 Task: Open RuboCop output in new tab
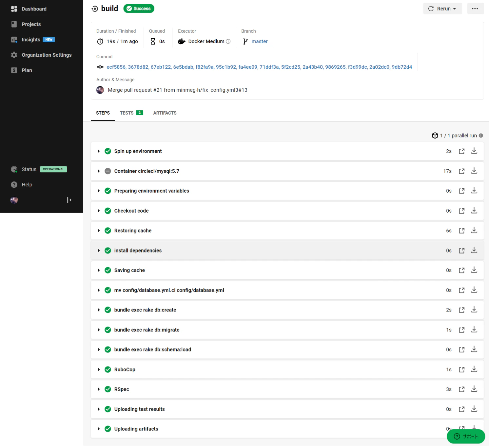pyautogui.click(x=462, y=370)
